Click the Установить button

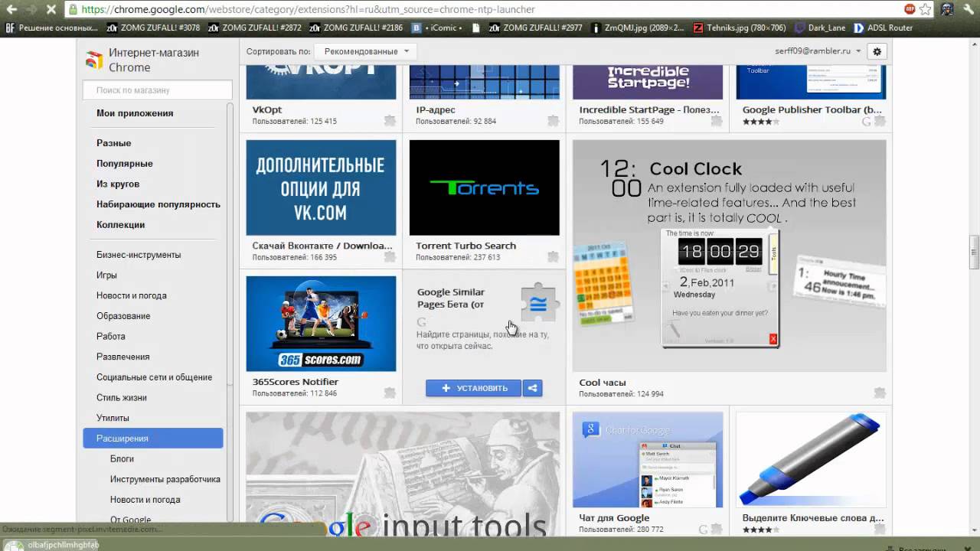[473, 388]
